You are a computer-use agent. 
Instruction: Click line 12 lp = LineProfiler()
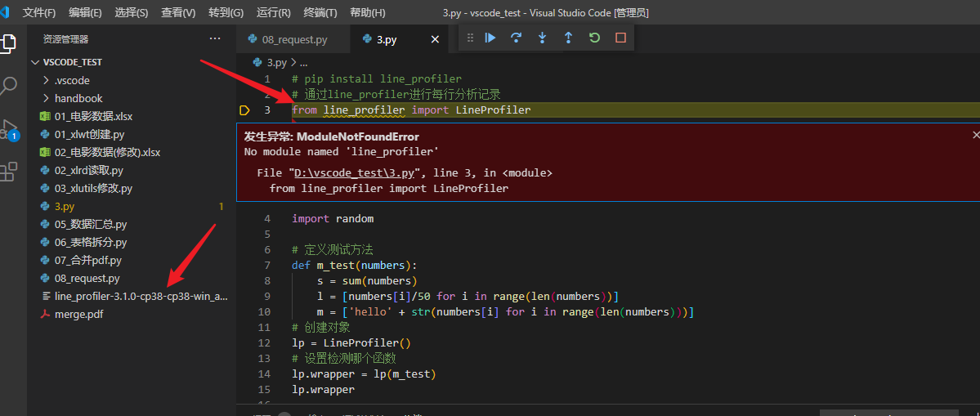pos(351,343)
